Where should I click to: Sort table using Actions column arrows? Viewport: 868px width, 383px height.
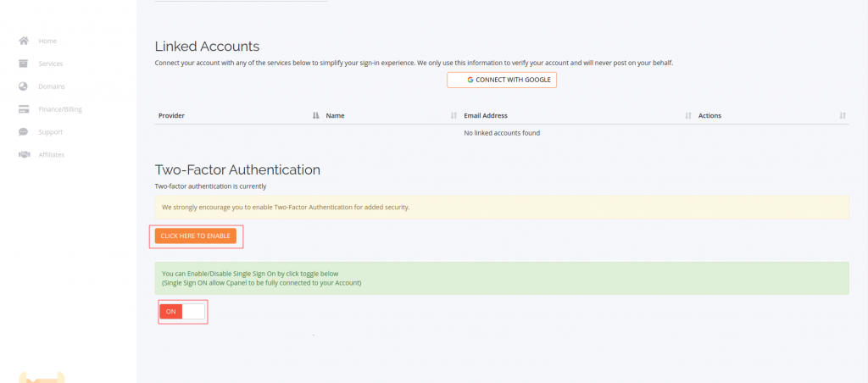click(842, 116)
